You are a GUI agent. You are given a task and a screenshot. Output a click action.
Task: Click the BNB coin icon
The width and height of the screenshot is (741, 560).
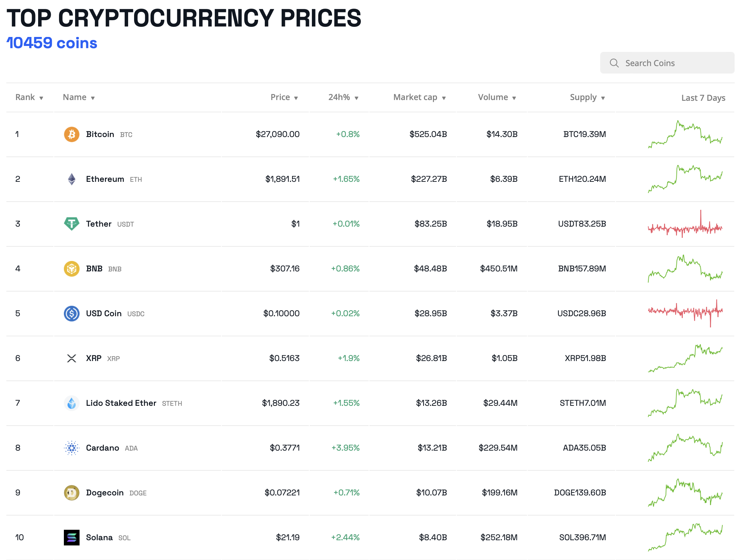click(x=72, y=268)
